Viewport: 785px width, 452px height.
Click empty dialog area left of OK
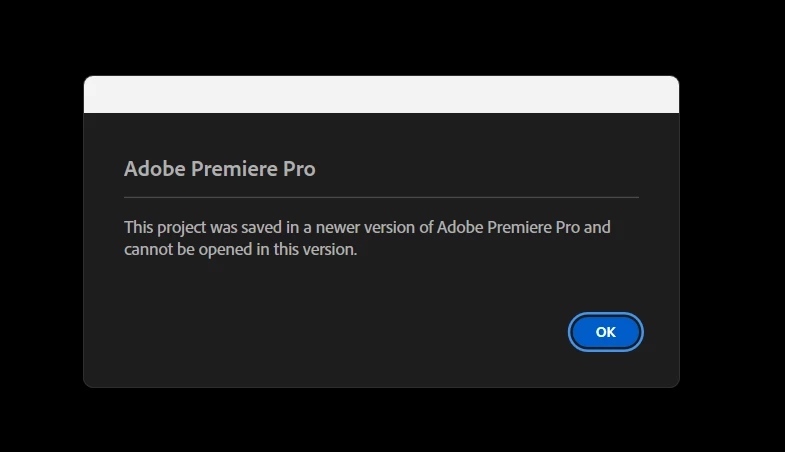click(350, 332)
